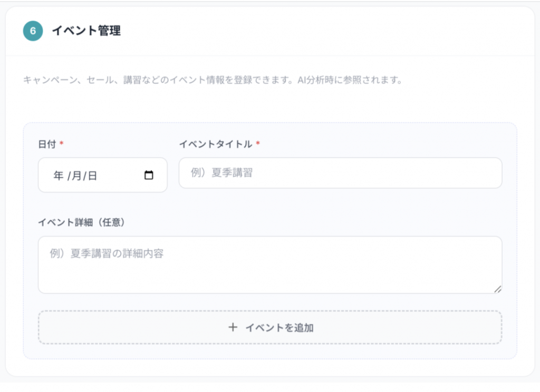Click the red asterisk next to 日付
The height and width of the screenshot is (392, 540).
pos(62,144)
